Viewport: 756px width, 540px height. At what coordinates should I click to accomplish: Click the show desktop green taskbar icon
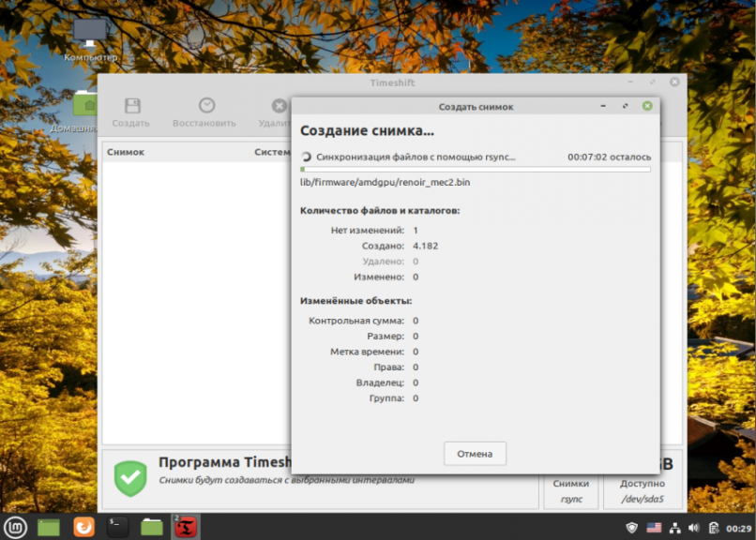click(49, 527)
